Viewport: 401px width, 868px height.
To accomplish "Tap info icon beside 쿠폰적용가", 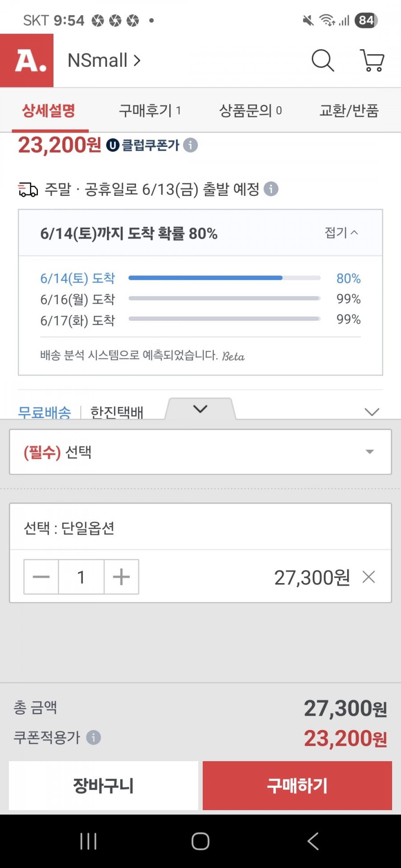I will coord(94,738).
